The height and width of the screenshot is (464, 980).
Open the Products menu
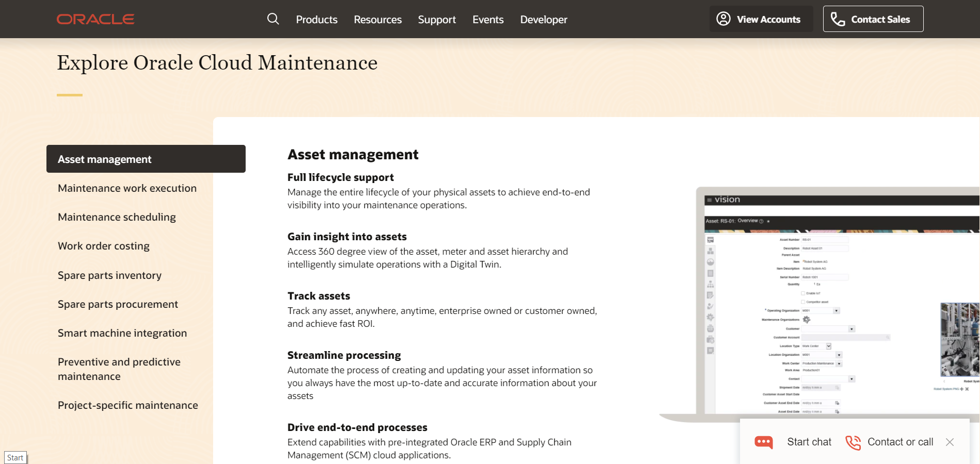tap(317, 20)
